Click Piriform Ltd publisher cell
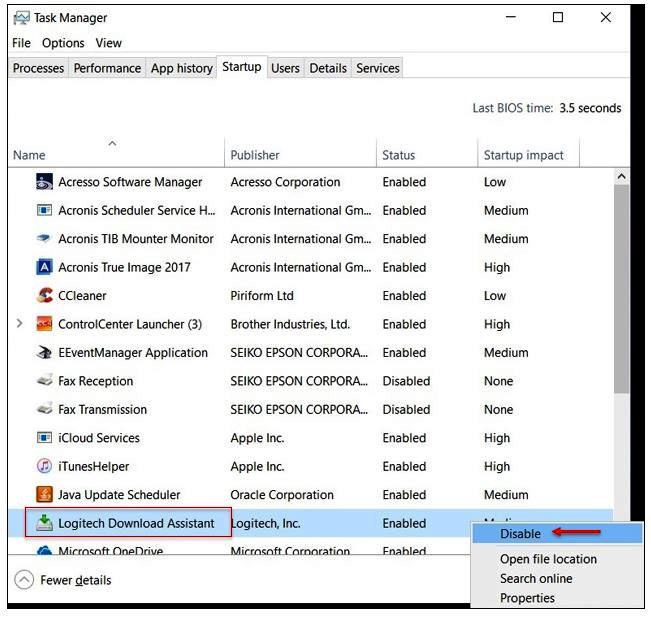 [x=262, y=296]
